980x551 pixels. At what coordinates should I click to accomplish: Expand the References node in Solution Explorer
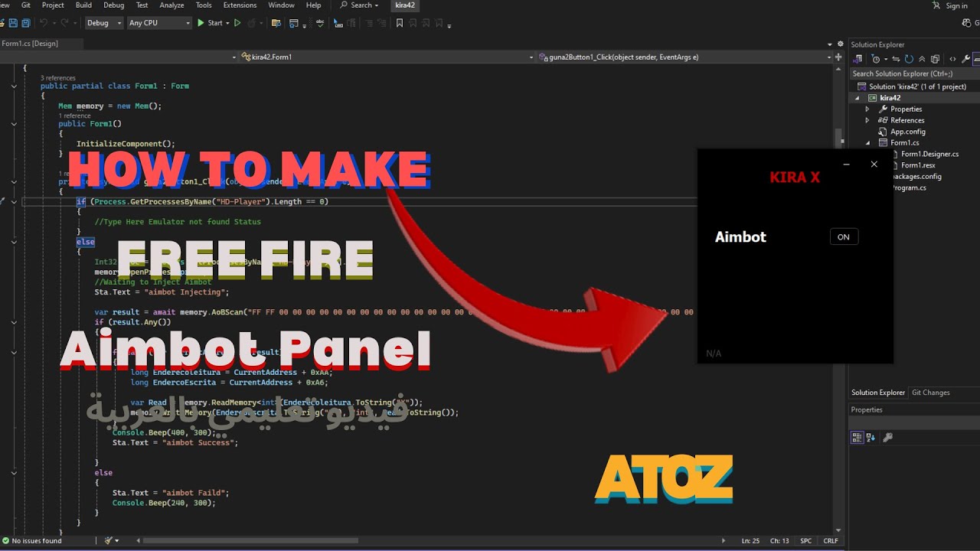click(x=867, y=120)
